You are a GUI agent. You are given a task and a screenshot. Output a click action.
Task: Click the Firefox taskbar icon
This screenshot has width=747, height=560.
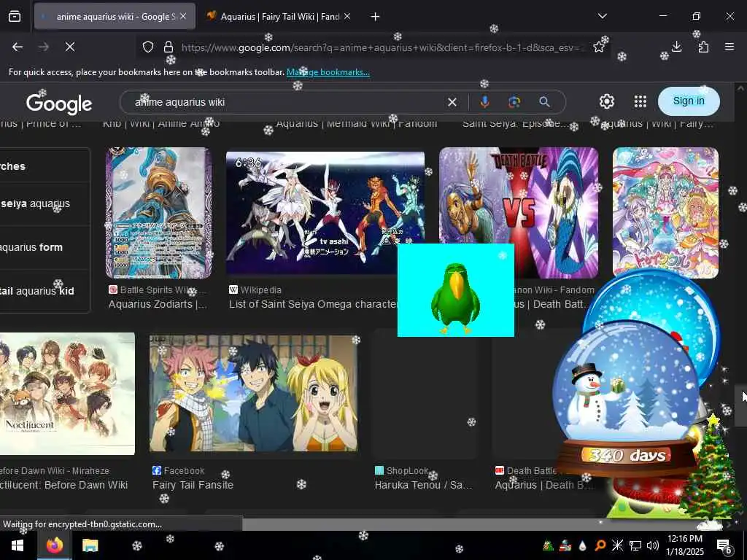coord(55,545)
